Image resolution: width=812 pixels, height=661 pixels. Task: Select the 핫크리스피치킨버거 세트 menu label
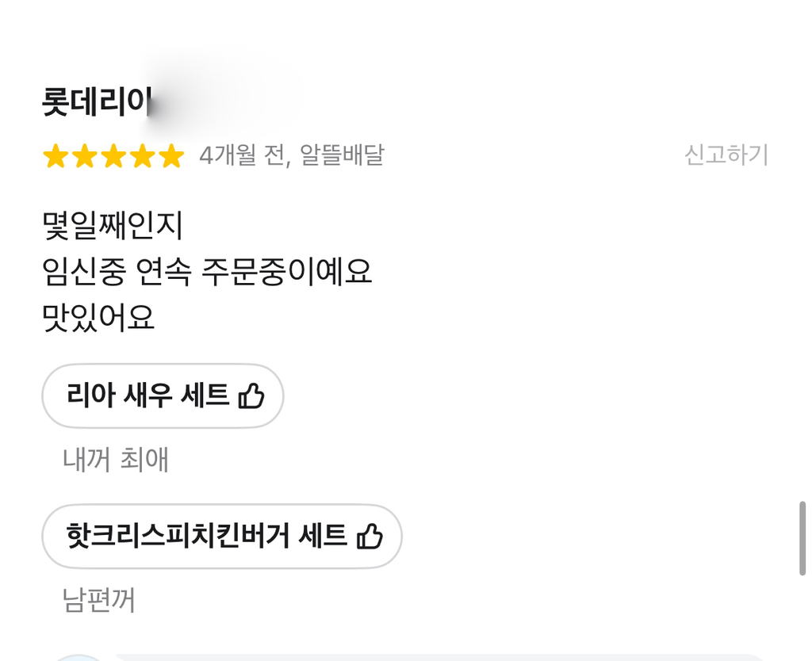(206, 536)
